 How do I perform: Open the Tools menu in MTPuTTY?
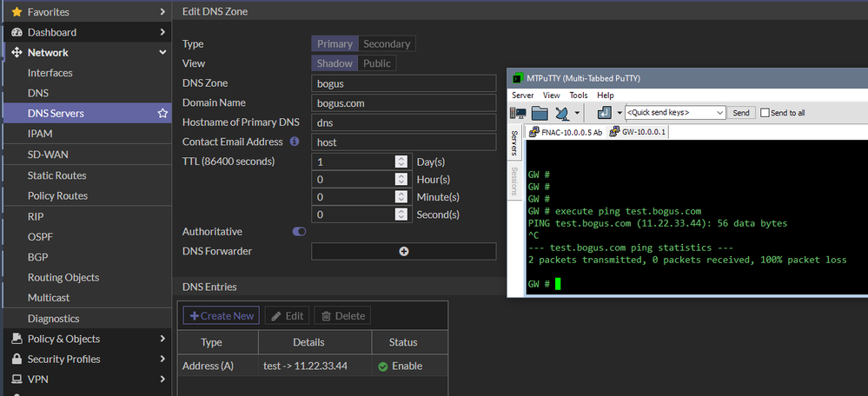(x=579, y=95)
